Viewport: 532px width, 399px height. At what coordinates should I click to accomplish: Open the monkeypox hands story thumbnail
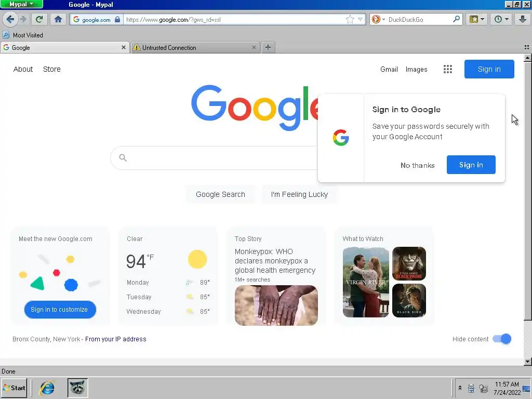[x=276, y=305]
